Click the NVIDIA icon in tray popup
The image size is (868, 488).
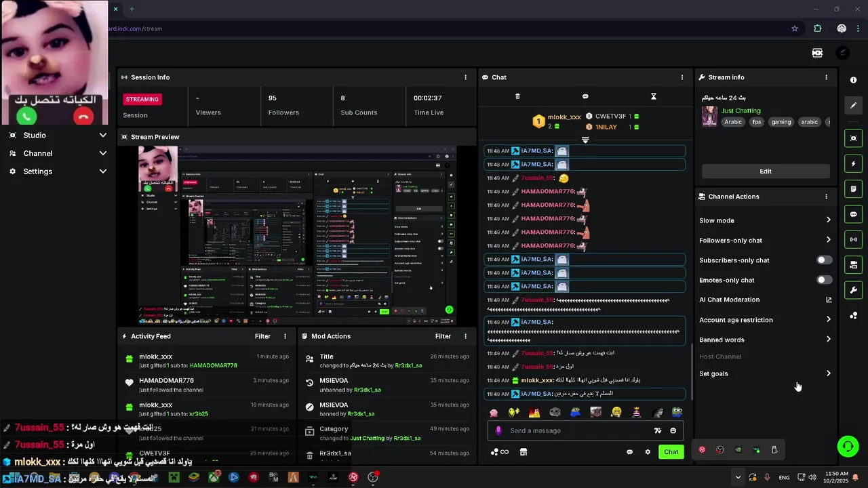point(738,450)
